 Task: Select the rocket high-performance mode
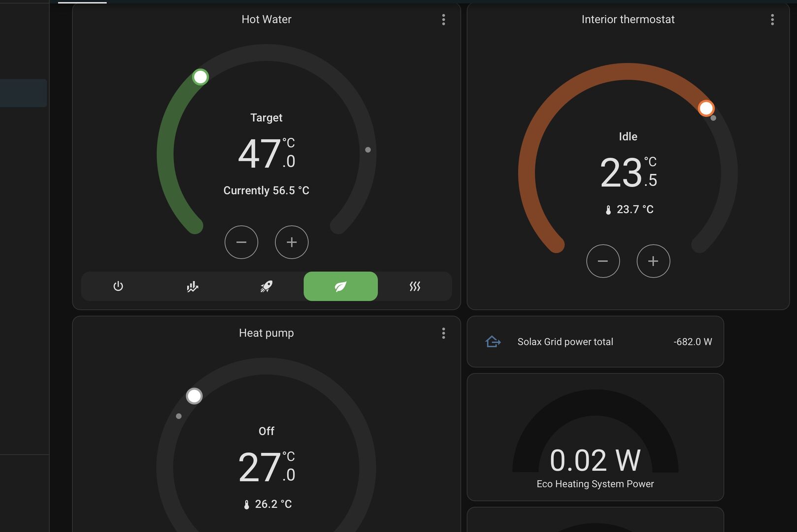(266, 286)
